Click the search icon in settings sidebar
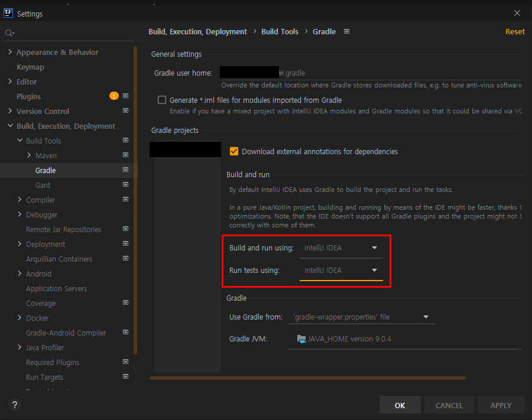The height and width of the screenshot is (420, 532). coord(9,33)
